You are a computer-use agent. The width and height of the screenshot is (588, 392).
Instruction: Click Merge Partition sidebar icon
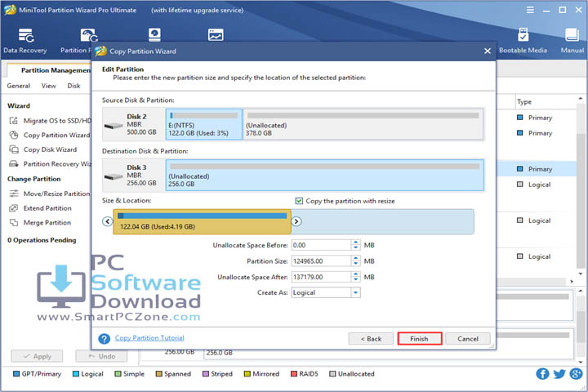point(14,222)
